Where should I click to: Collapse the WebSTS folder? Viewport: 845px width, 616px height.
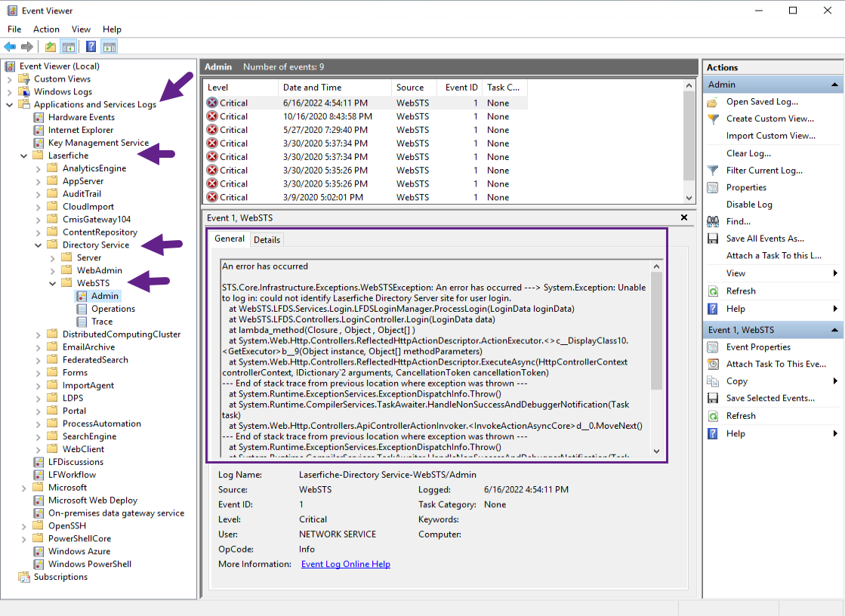[52, 284]
